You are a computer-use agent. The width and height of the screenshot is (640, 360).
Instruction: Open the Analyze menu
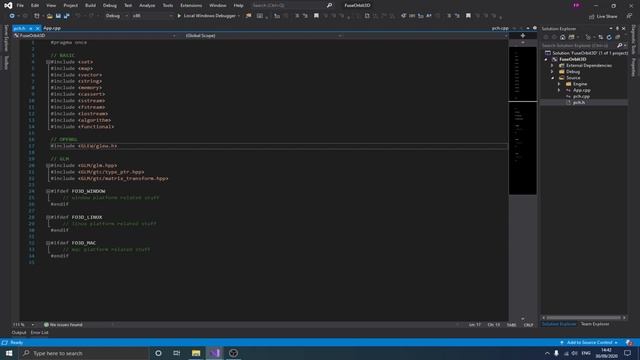coord(147,6)
